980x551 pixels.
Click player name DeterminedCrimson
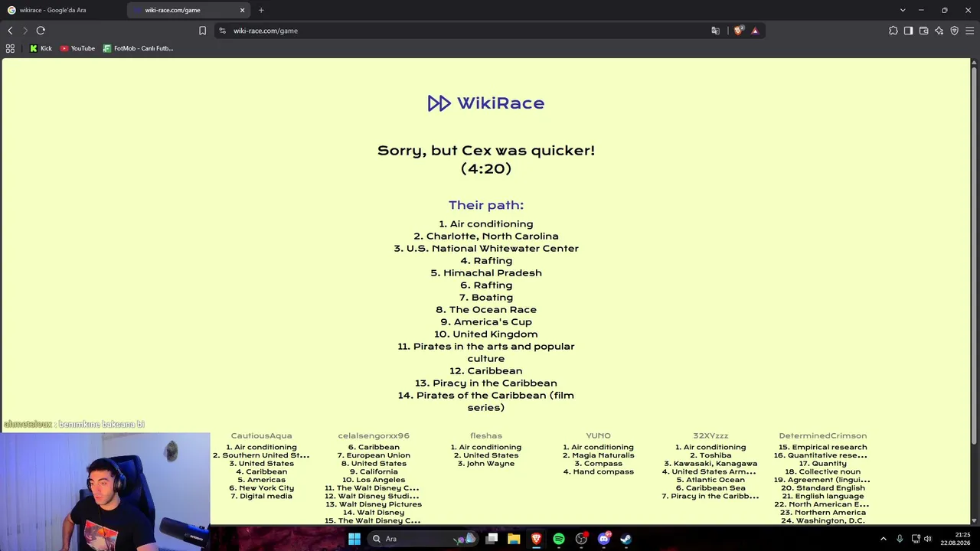click(x=823, y=435)
